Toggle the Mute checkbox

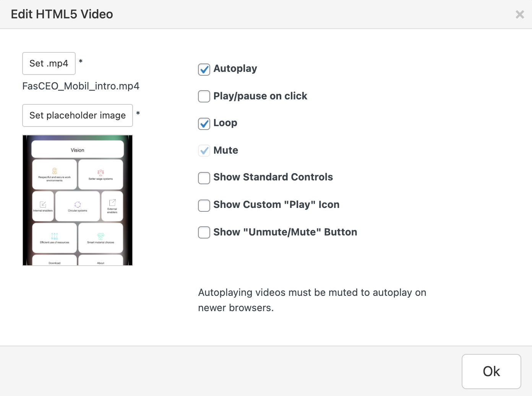tap(204, 151)
